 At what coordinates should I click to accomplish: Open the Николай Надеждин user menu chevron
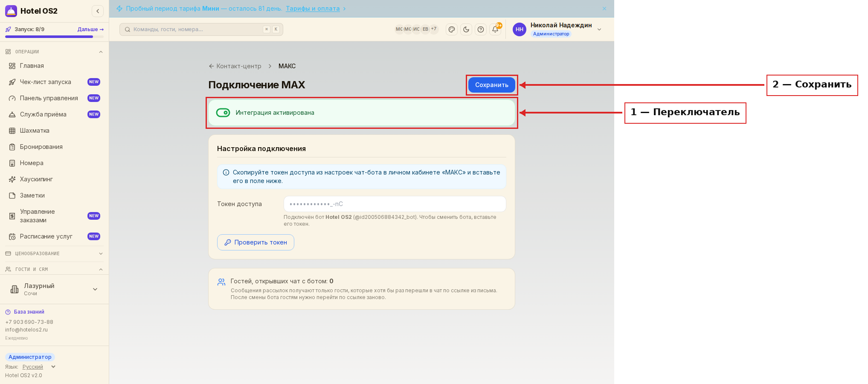(599, 29)
